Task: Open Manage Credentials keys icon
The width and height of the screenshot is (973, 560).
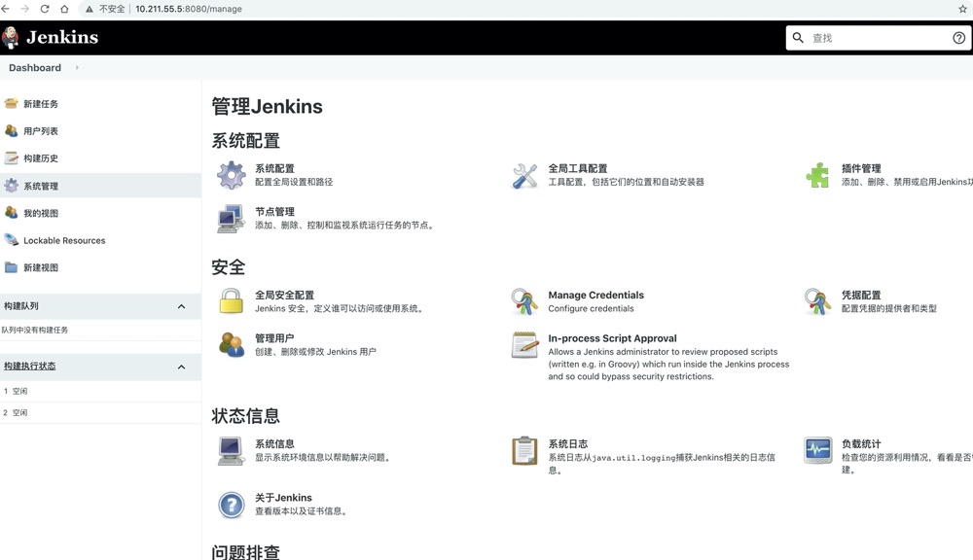Action: [x=524, y=301]
